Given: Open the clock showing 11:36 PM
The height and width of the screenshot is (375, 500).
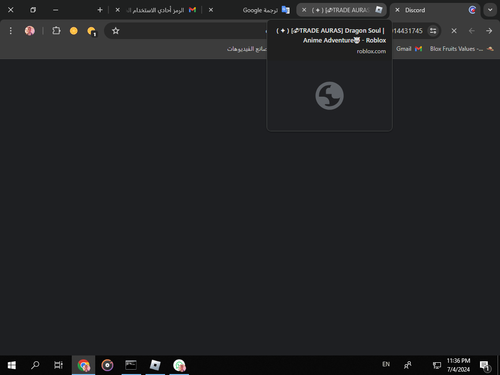Looking at the screenshot, I should pyautogui.click(x=458, y=365).
